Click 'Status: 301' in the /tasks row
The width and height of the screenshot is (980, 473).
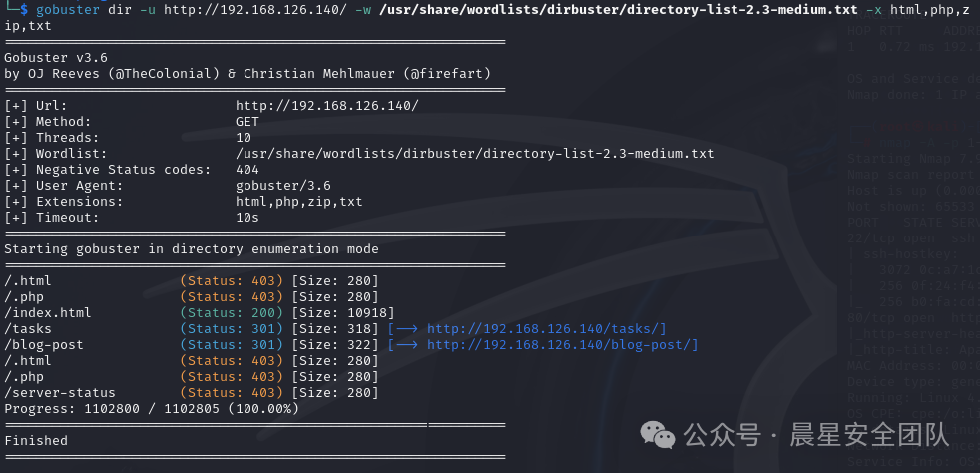[232, 329]
